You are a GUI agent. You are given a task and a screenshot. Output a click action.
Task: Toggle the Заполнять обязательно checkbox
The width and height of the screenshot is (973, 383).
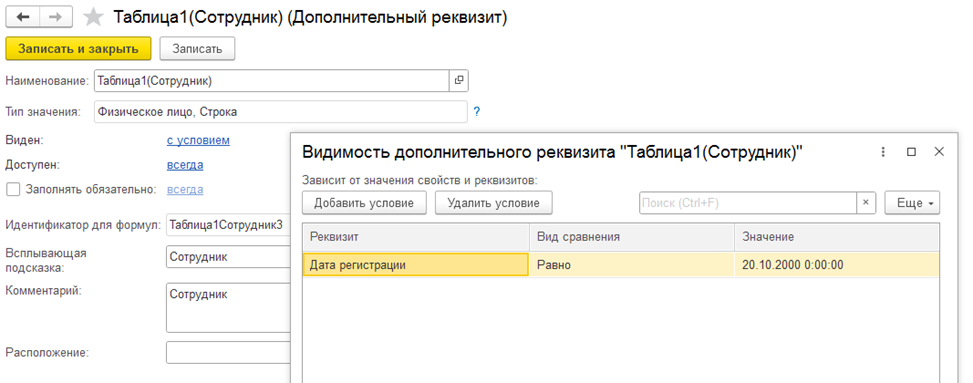tap(12, 189)
